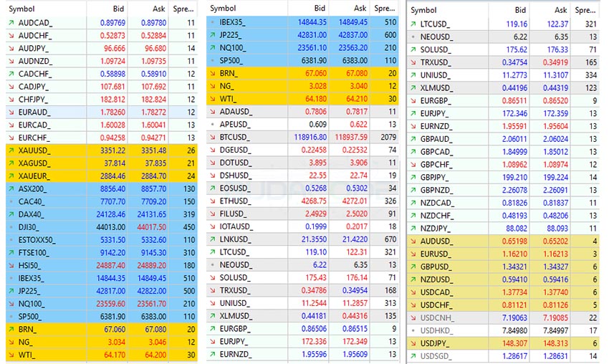Click the up arrow icon beside GBPJPY_
The height and width of the screenshot is (364, 609).
413,178
